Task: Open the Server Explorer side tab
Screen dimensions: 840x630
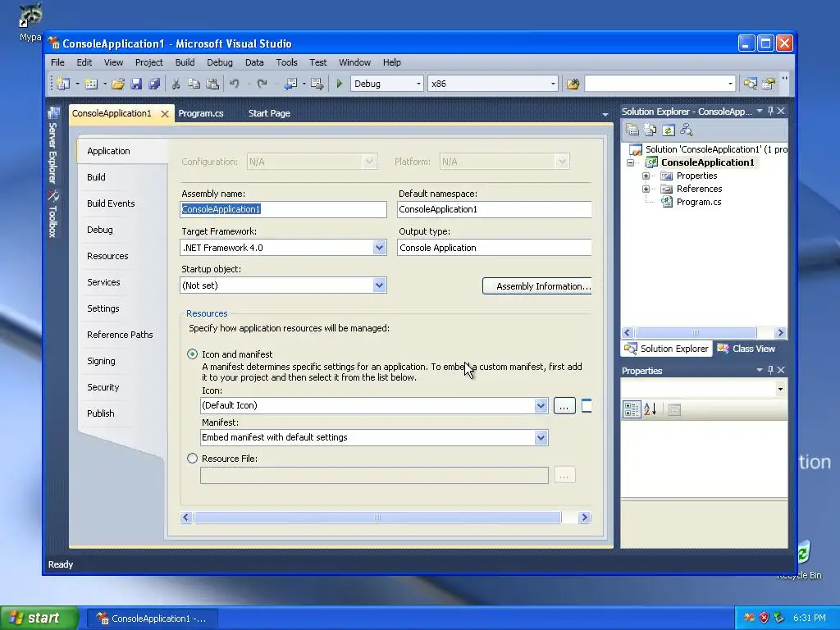Action: 53,146
